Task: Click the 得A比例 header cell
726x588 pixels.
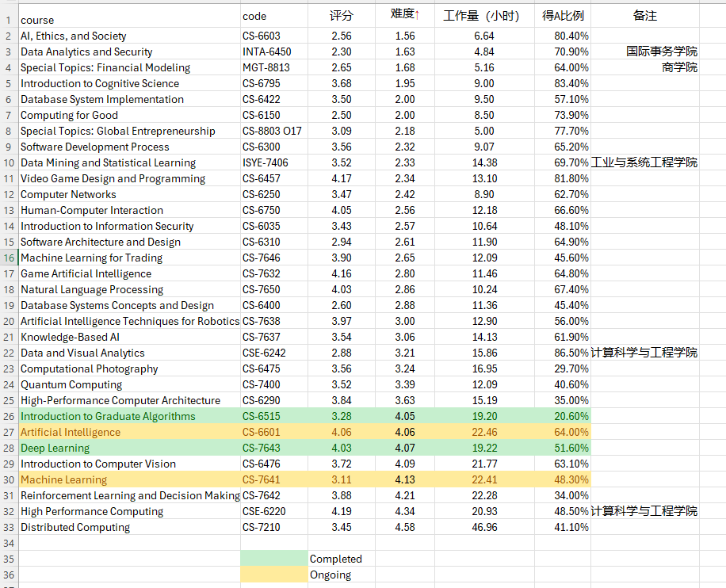Action: [x=563, y=16]
